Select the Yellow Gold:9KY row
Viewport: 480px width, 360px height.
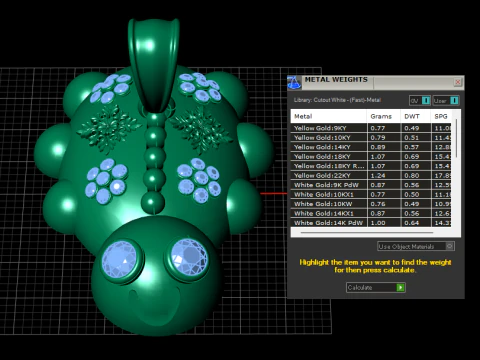(x=371, y=128)
